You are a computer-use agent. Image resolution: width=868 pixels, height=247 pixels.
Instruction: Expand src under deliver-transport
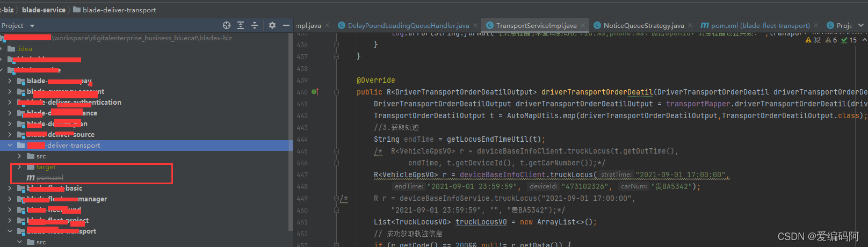[19, 156]
